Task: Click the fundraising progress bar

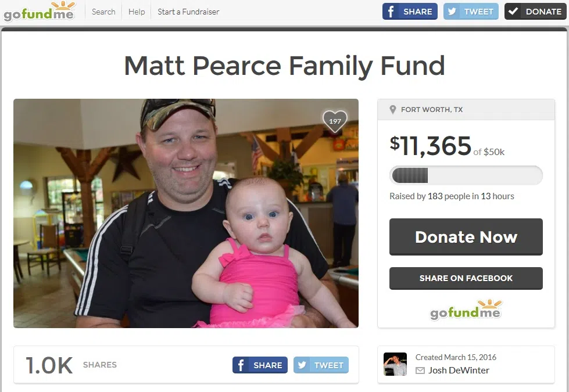Action: [466, 175]
